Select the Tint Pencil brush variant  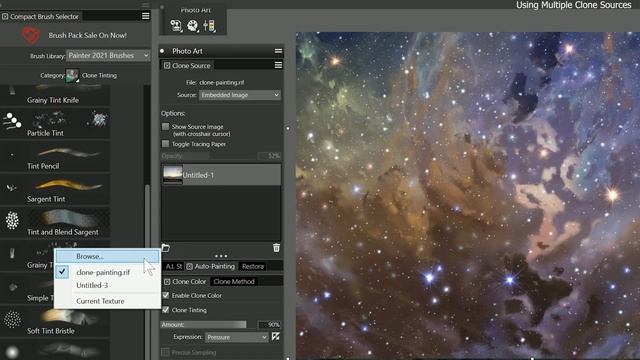(x=55, y=156)
